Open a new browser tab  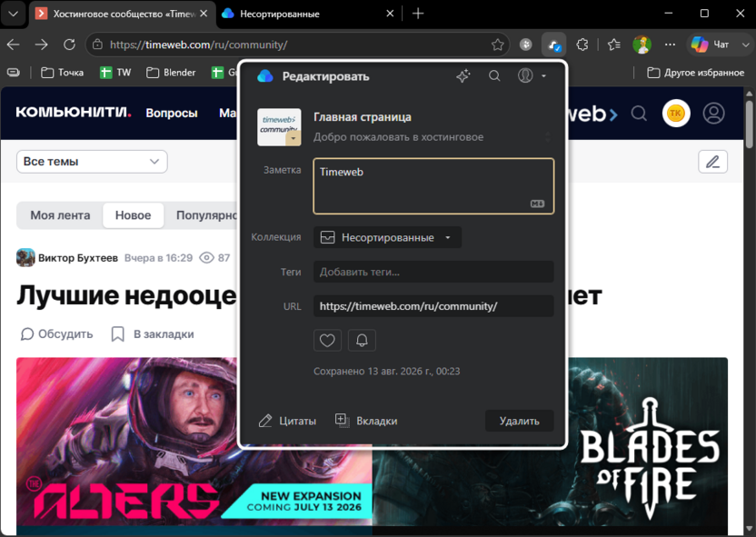(x=418, y=14)
